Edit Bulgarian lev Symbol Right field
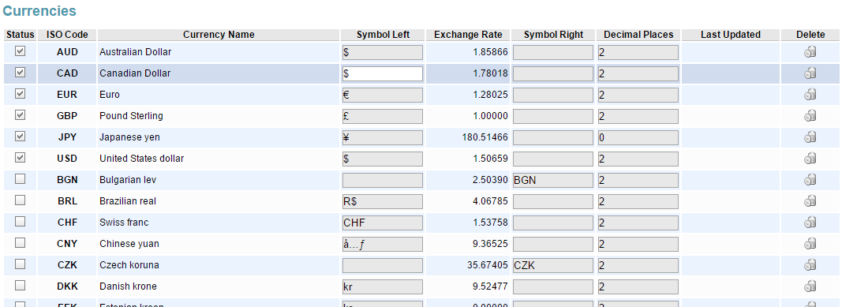 coord(553,180)
